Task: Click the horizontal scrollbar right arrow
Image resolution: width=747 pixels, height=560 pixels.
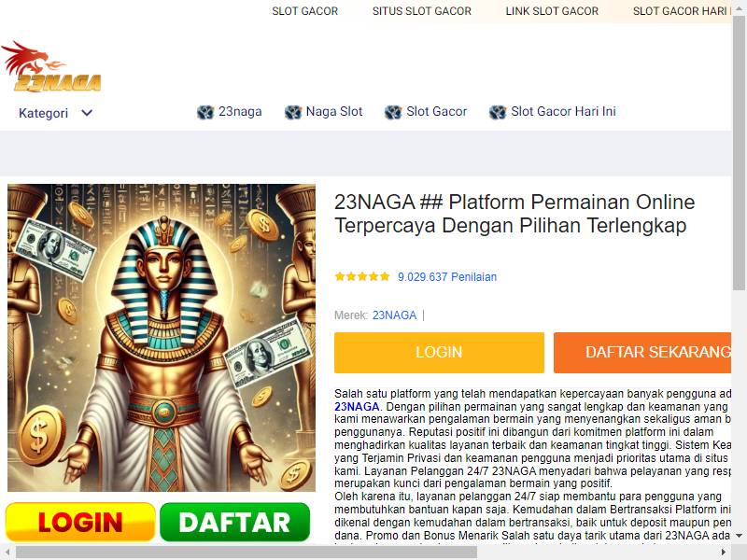Action: (x=723, y=553)
